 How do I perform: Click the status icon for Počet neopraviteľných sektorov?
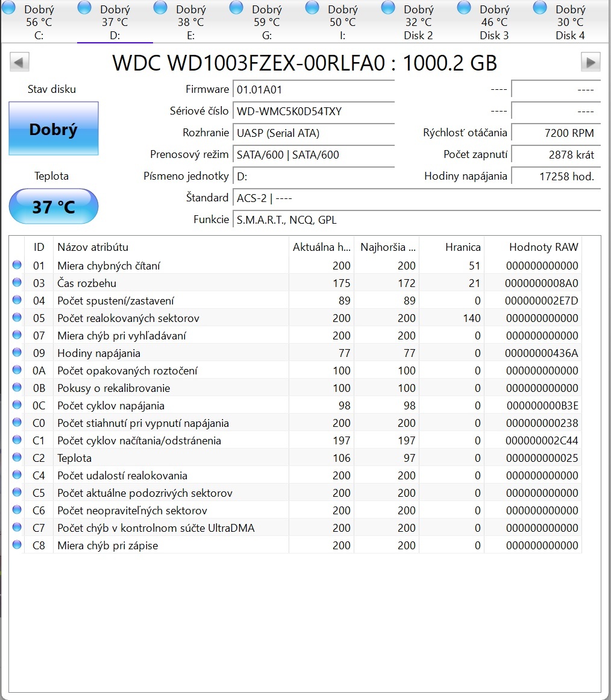(16, 510)
